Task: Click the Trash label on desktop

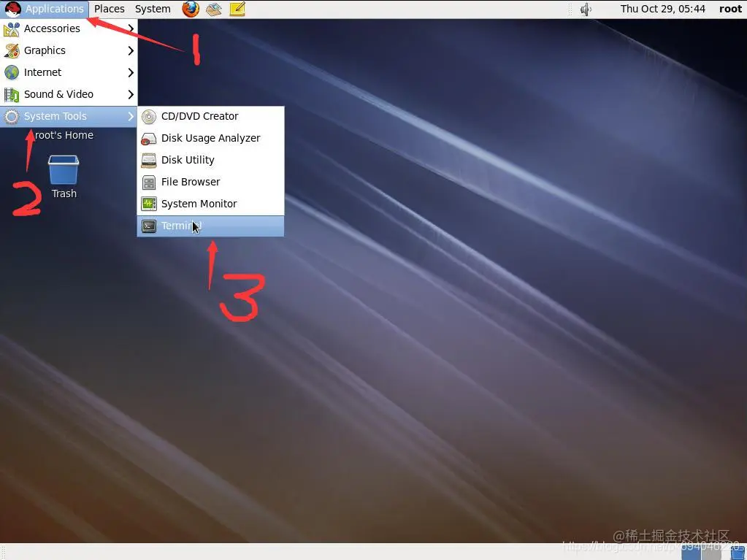Action: click(x=64, y=193)
